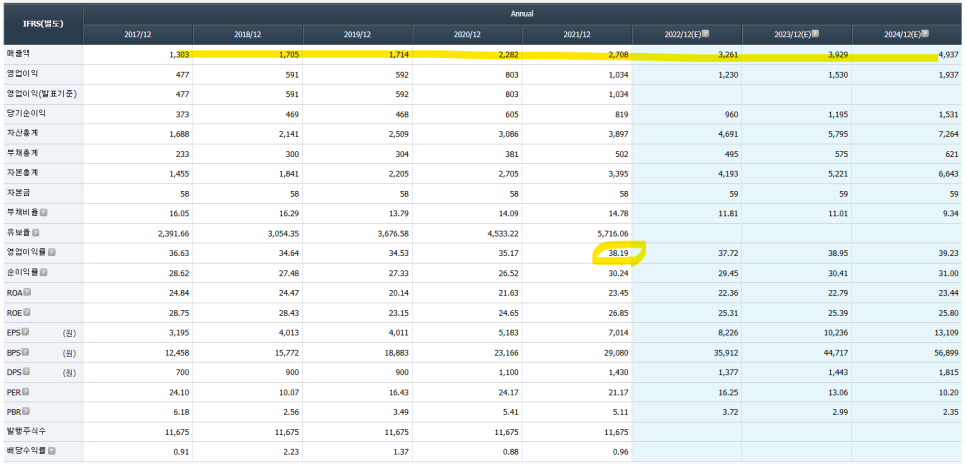The width and height of the screenshot is (966, 464).
Task: Click the info icon beside 2024/12(E) header
Action: tap(925, 33)
